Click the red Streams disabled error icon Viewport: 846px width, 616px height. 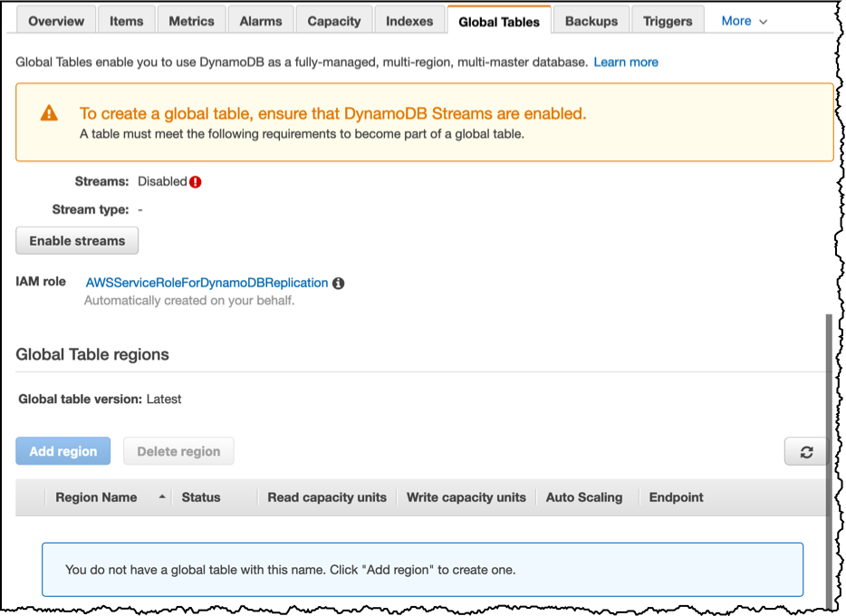pos(196,182)
